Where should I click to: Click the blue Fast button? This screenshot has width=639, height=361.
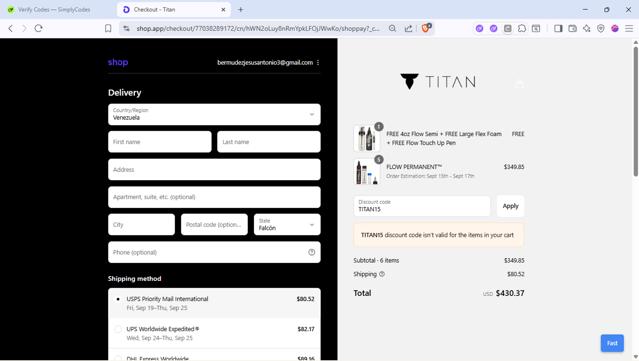click(x=612, y=343)
